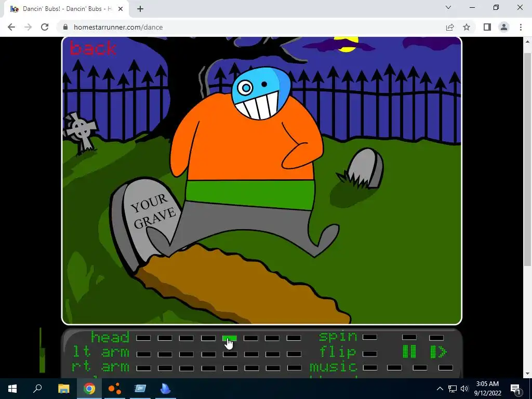The image size is (532, 399).
Task: Toggle the fourth rt arm button
Action: pyautogui.click(x=208, y=368)
